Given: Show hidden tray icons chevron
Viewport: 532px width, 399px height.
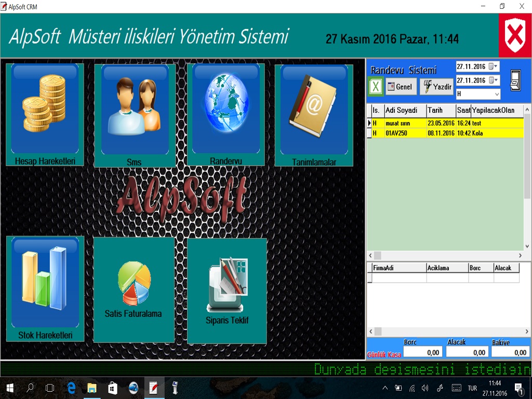Looking at the screenshot, I should [385, 388].
